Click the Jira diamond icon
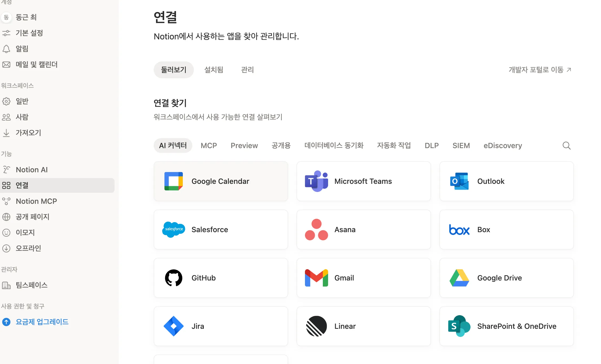 coord(174,326)
